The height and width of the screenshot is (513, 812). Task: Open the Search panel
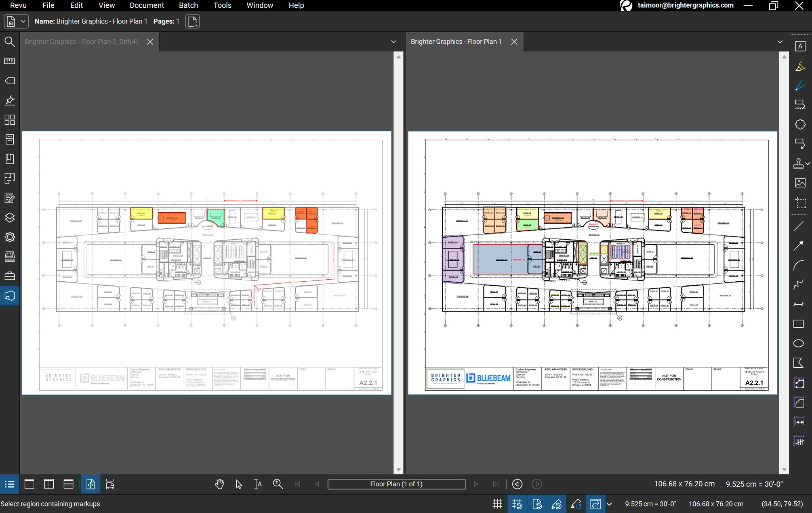point(10,42)
